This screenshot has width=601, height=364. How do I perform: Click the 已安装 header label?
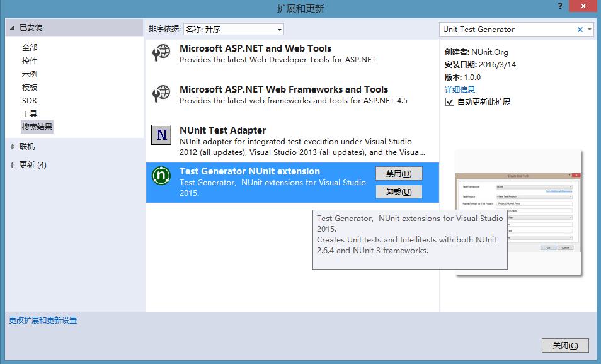click(x=31, y=28)
